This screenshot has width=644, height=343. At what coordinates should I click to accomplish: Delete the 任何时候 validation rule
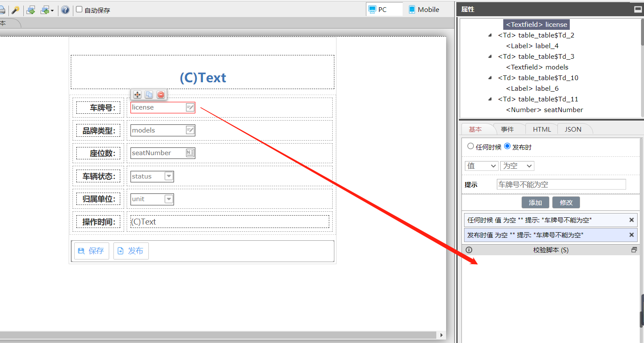632,220
